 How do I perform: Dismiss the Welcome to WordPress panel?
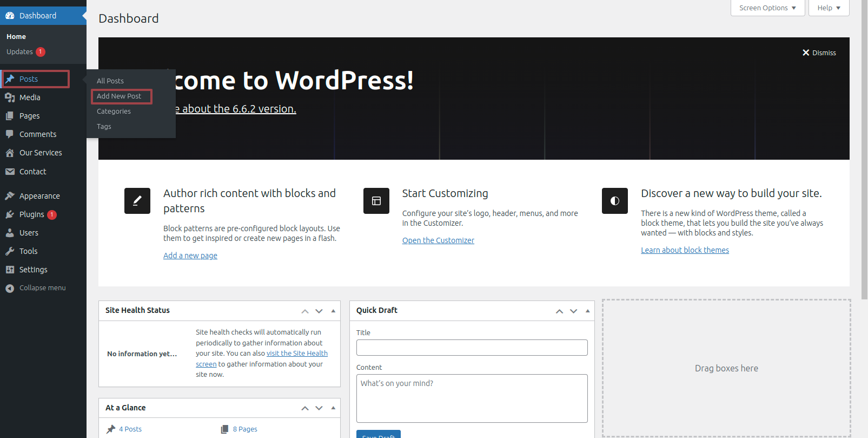click(x=819, y=53)
